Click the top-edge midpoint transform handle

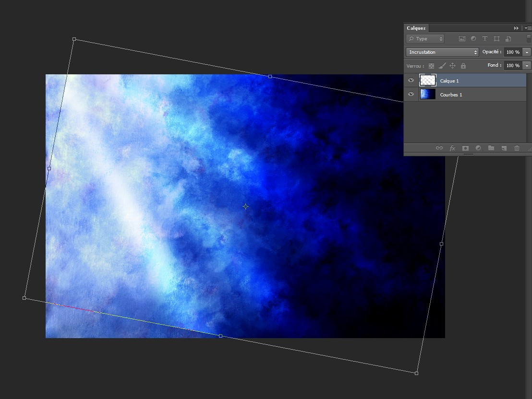tap(270, 77)
